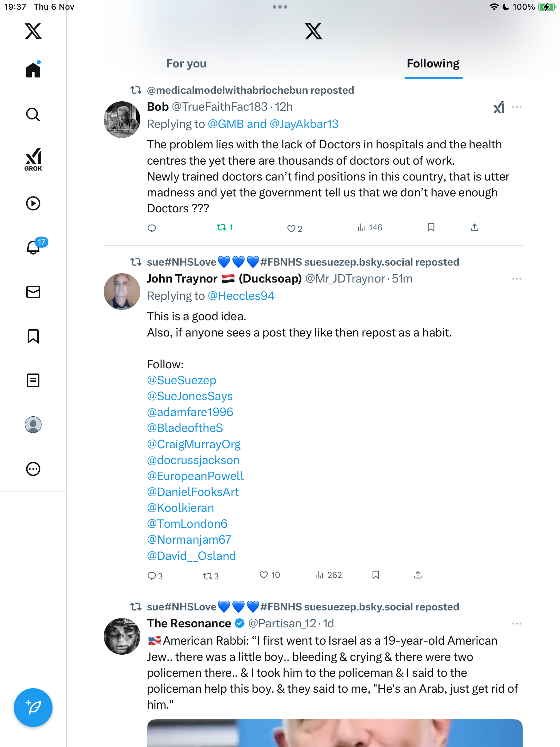This screenshot has width=560, height=747.
Task: Open the Search page in sidebar
Action: tap(33, 114)
